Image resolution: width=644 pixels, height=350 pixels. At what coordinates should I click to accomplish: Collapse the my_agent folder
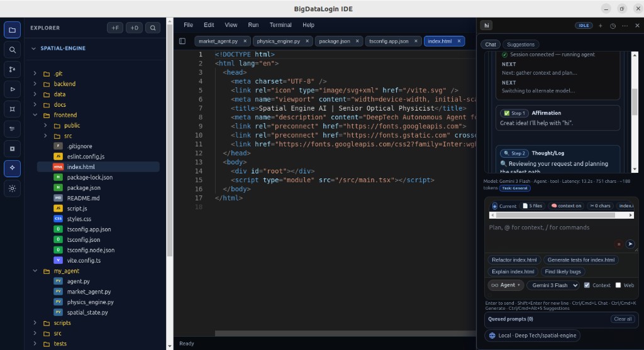point(35,271)
